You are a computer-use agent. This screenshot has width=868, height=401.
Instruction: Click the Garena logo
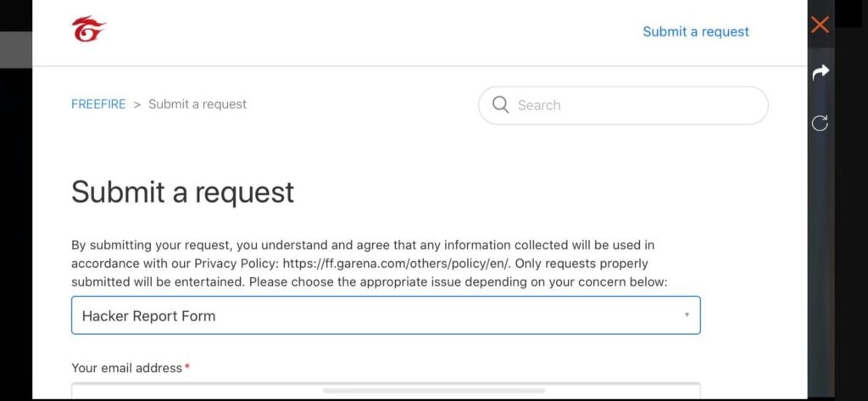(x=88, y=30)
